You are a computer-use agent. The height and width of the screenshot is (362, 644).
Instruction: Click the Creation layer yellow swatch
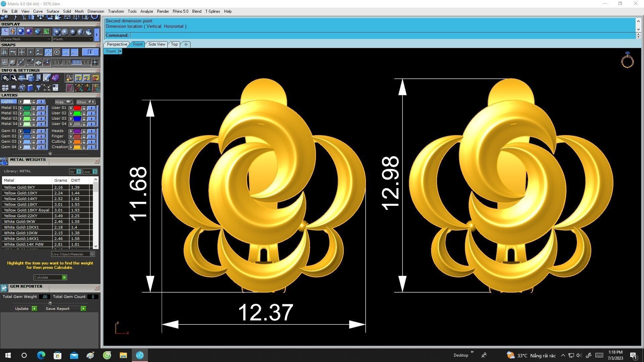click(77, 147)
